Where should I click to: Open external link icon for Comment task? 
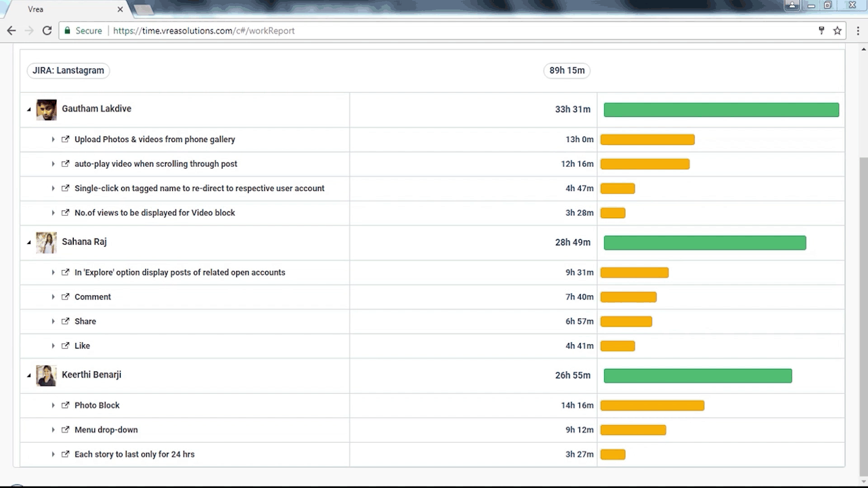click(x=66, y=297)
